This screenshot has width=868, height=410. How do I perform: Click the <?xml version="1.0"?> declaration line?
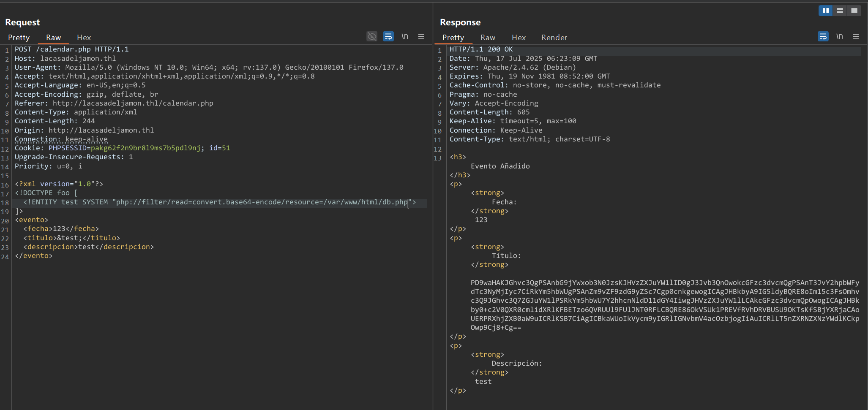(x=59, y=184)
